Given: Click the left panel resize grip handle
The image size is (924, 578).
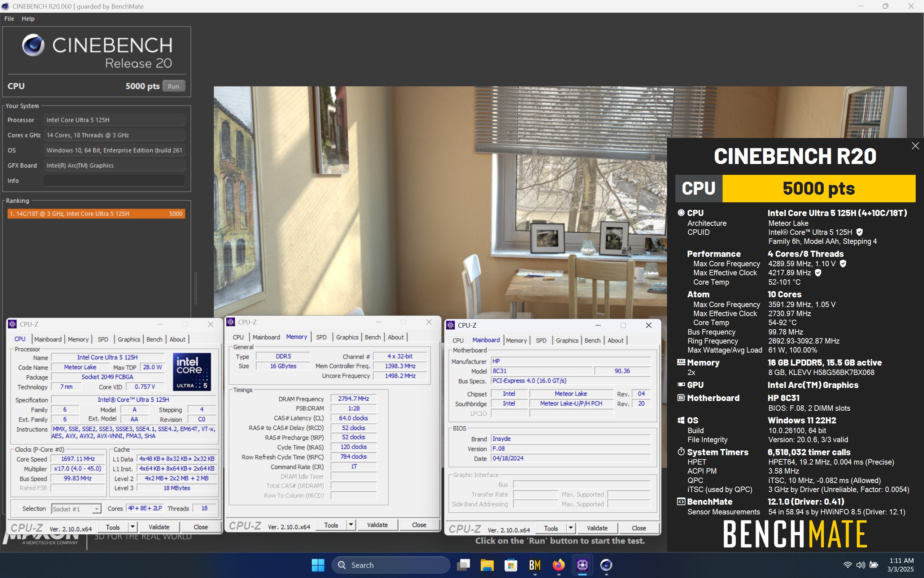Looking at the screenshot, I should (x=196, y=288).
